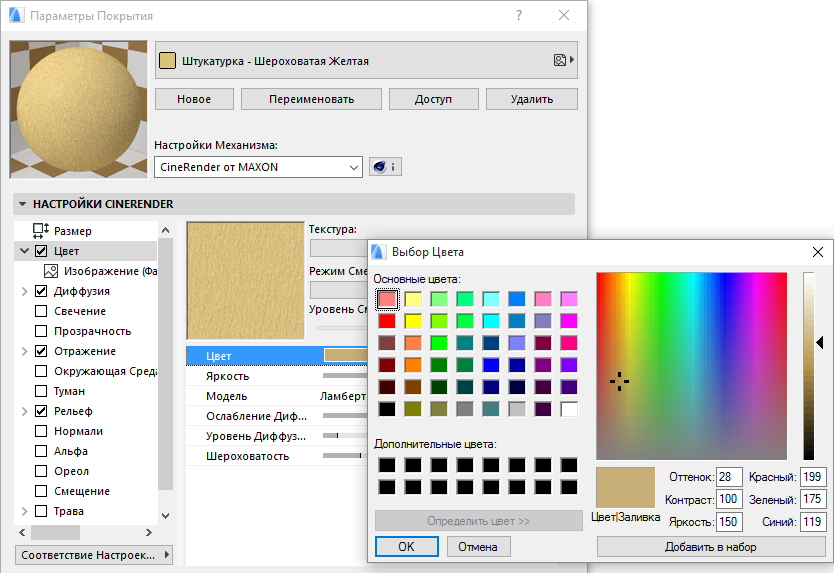This screenshot has width=834, height=573.
Task: Select the Модель parameter row
Action: click(277, 396)
